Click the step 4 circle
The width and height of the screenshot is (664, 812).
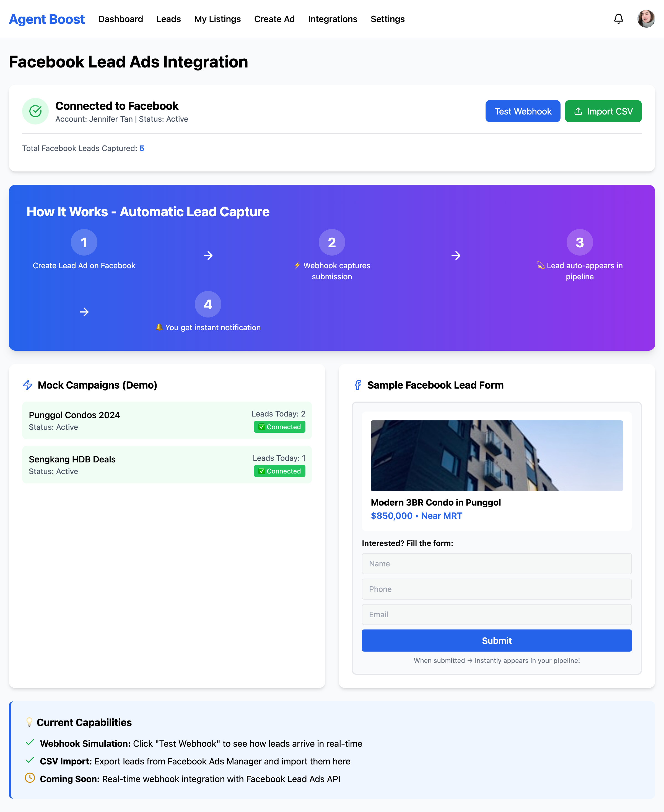click(208, 304)
